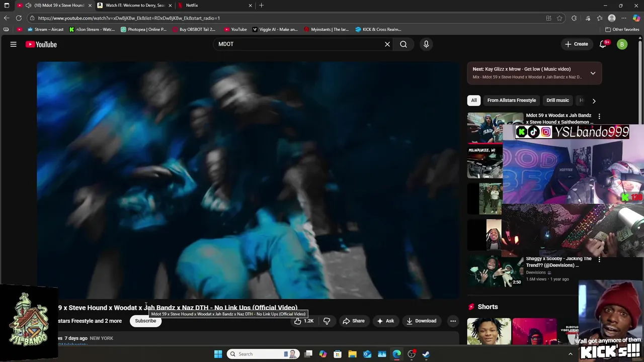This screenshot has height=362, width=644.
Task: Like the video with 1.2K likes
Action: [304, 321]
